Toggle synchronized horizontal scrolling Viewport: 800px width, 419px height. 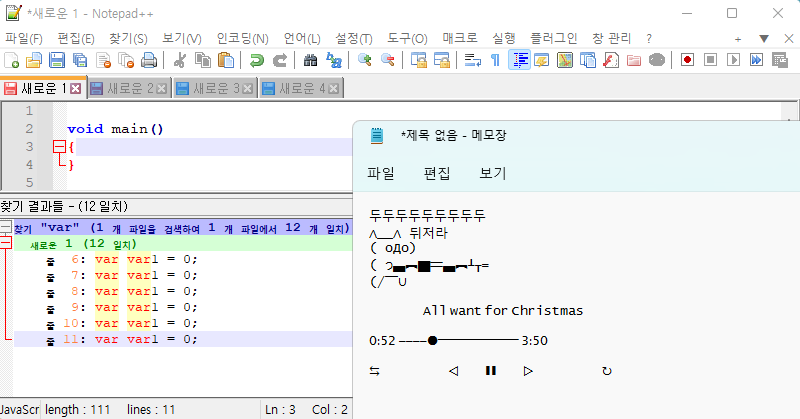pyautogui.click(x=442, y=60)
